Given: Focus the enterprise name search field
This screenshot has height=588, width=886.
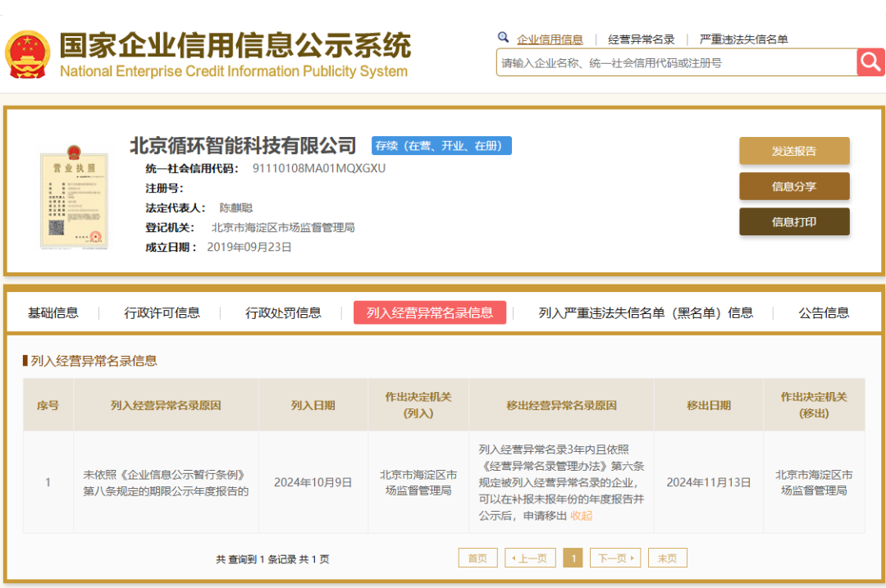Looking at the screenshot, I should coord(676,62).
